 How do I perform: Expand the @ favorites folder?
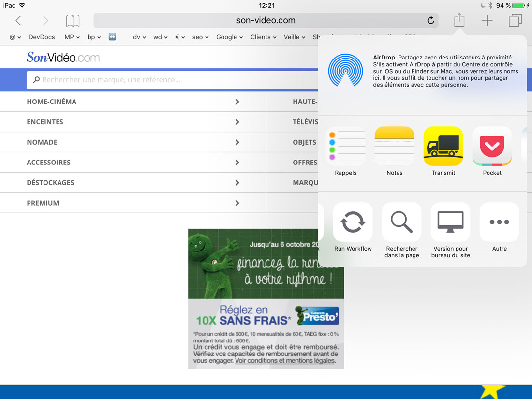click(15, 37)
